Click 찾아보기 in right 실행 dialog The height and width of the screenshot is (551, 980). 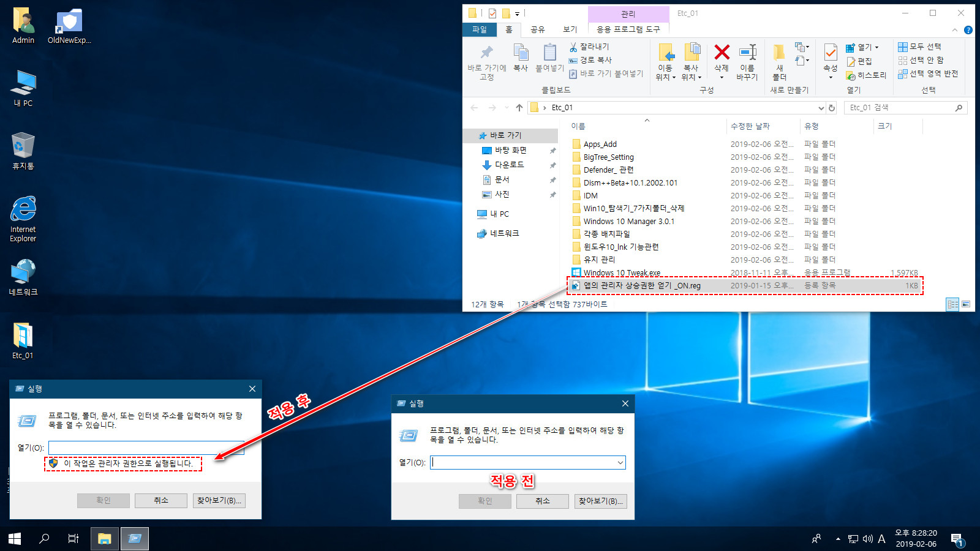[601, 501]
